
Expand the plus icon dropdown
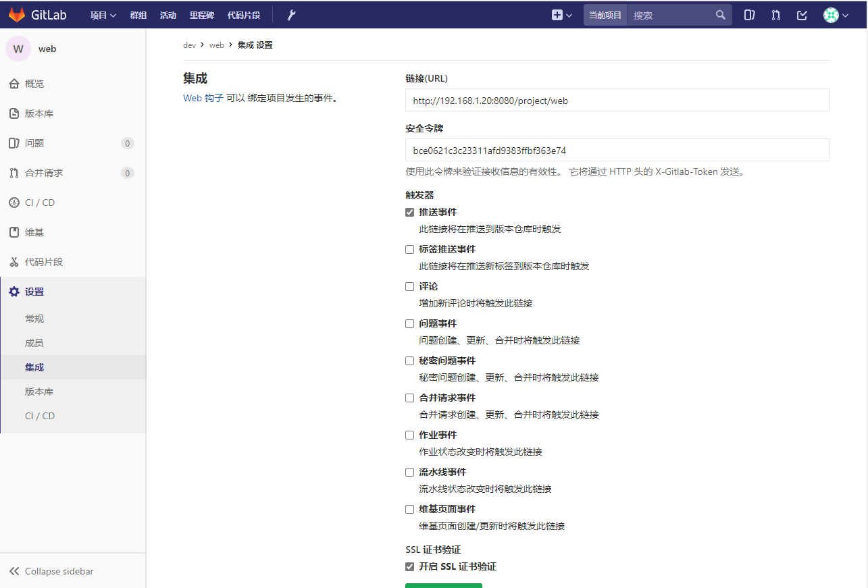pyautogui.click(x=561, y=14)
